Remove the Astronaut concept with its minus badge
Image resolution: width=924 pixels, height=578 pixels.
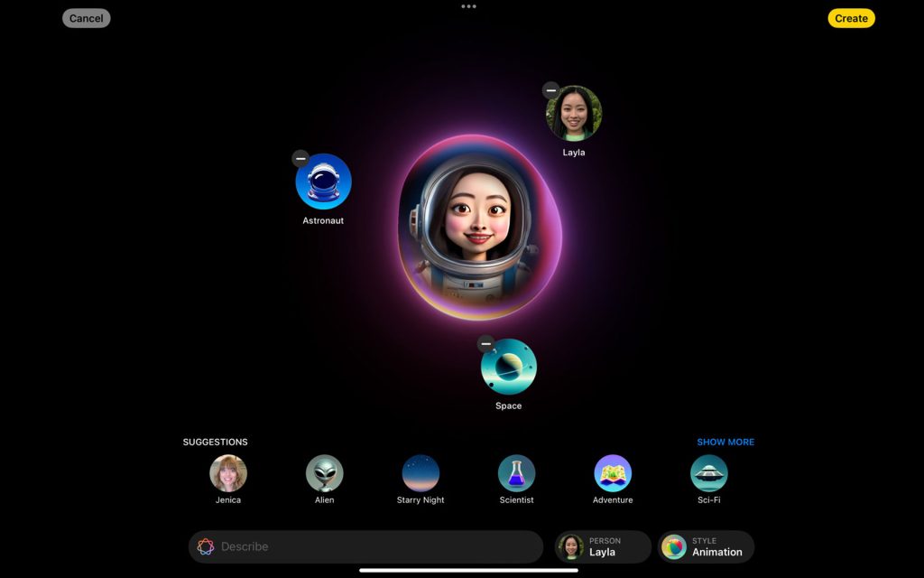click(x=300, y=159)
